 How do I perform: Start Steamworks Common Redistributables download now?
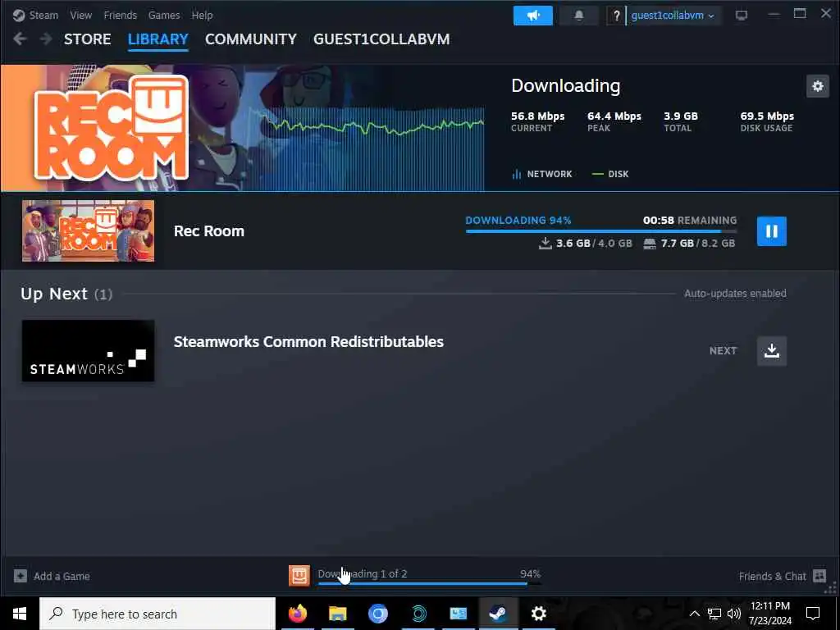pyautogui.click(x=771, y=351)
